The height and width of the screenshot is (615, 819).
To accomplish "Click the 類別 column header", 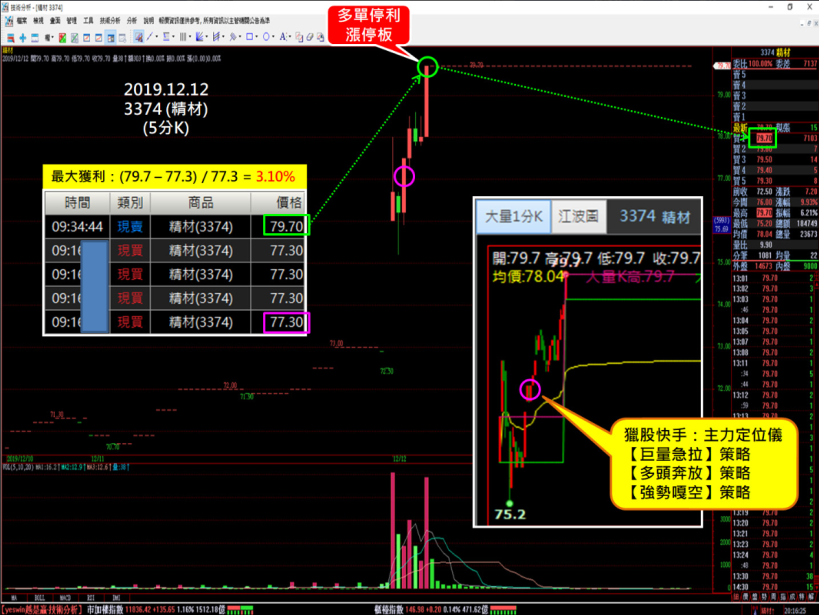I will [130, 203].
